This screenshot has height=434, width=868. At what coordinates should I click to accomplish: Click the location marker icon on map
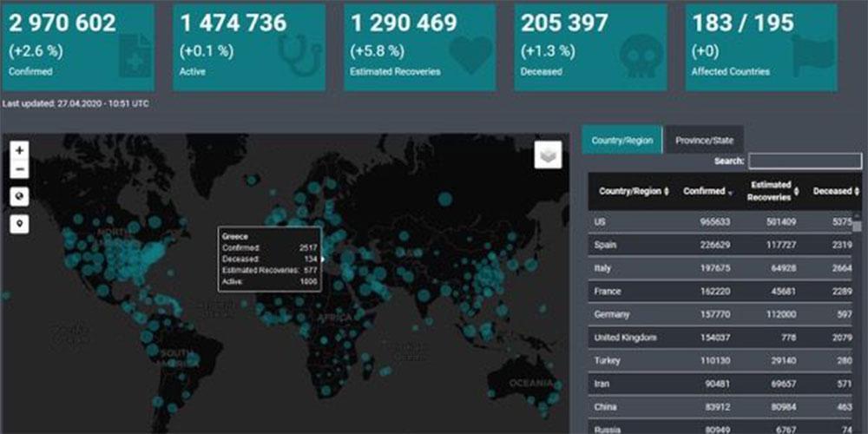pos(20,224)
